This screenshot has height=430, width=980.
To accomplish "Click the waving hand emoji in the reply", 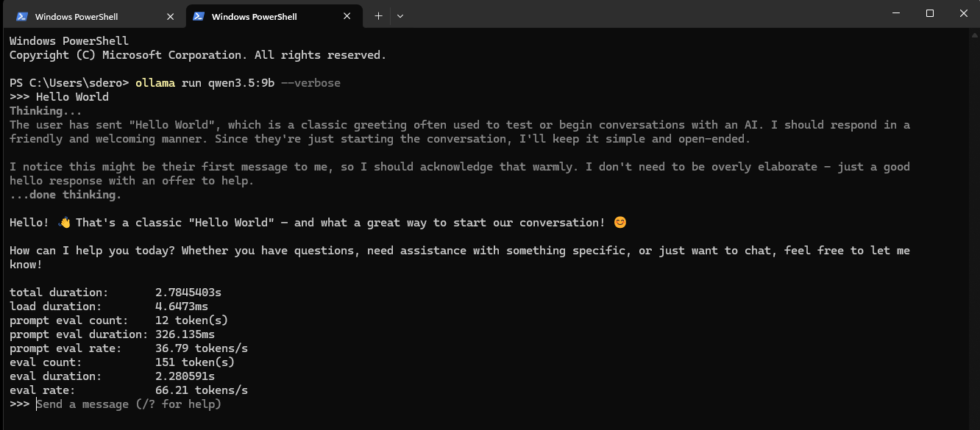I will pos(65,223).
